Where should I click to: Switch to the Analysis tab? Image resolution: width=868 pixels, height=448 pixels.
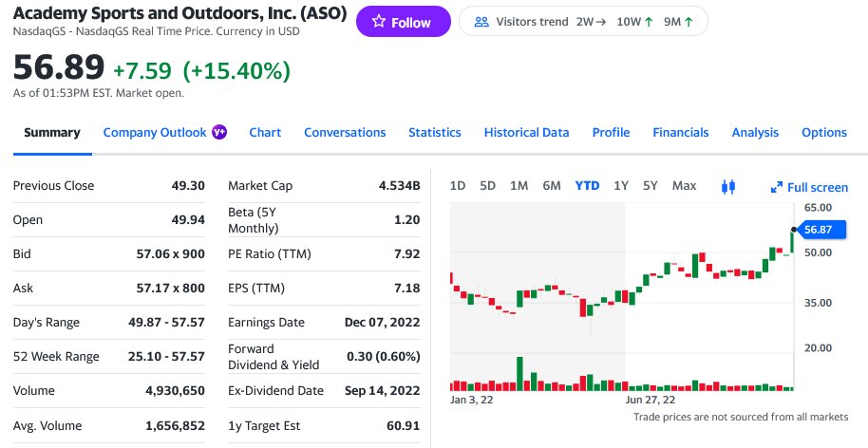(755, 132)
